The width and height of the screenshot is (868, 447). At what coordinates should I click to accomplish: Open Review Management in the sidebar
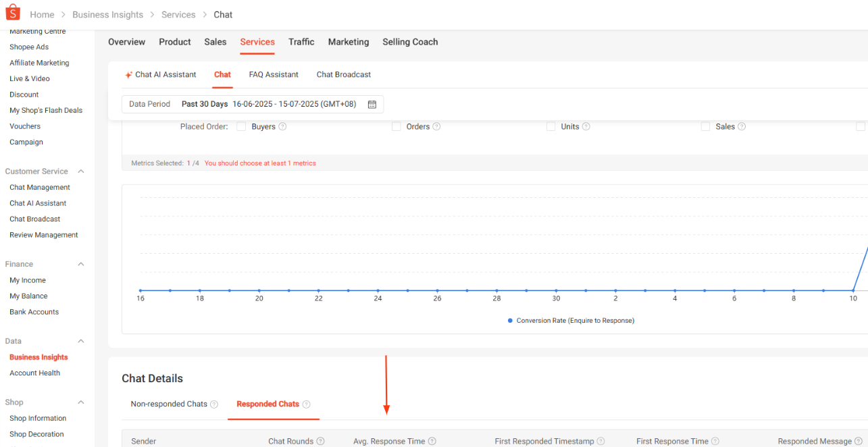pyautogui.click(x=44, y=235)
